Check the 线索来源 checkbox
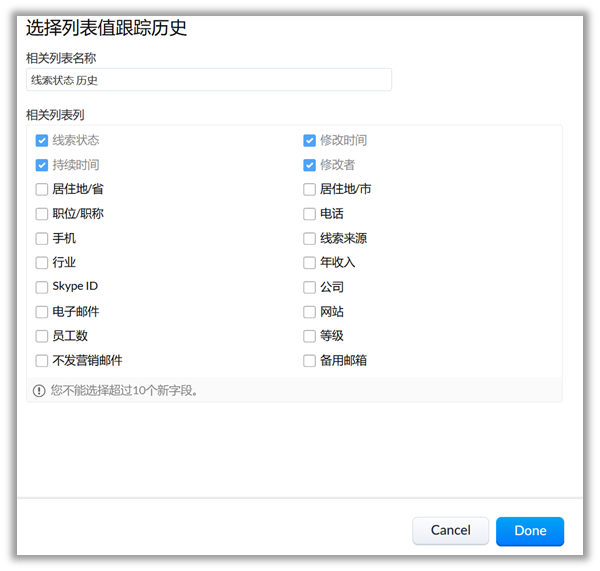This screenshot has width=600, height=571. click(x=310, y=239)
